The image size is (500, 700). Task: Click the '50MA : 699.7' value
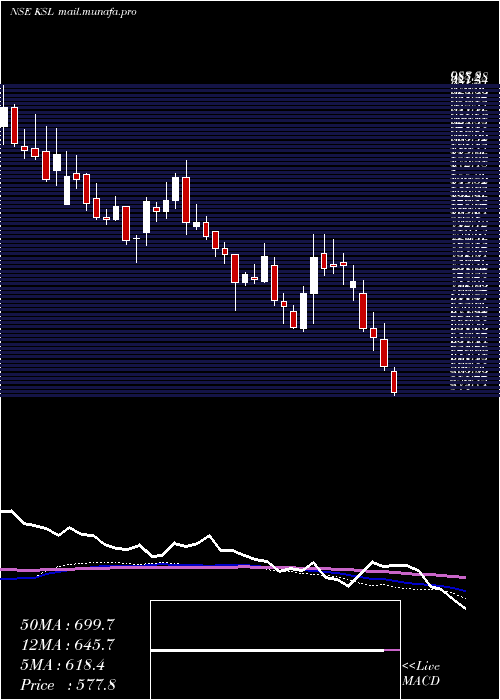[x=67, y=625]
